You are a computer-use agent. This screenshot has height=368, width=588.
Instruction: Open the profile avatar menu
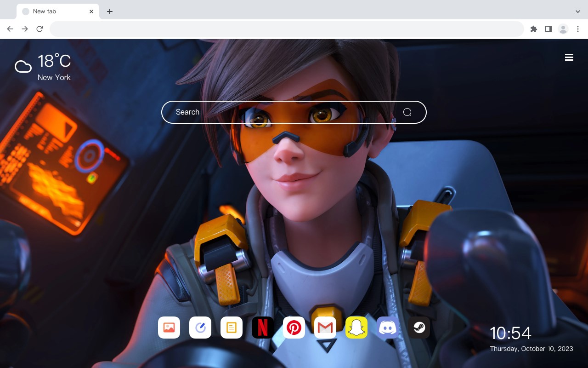[x=563, y=29]
